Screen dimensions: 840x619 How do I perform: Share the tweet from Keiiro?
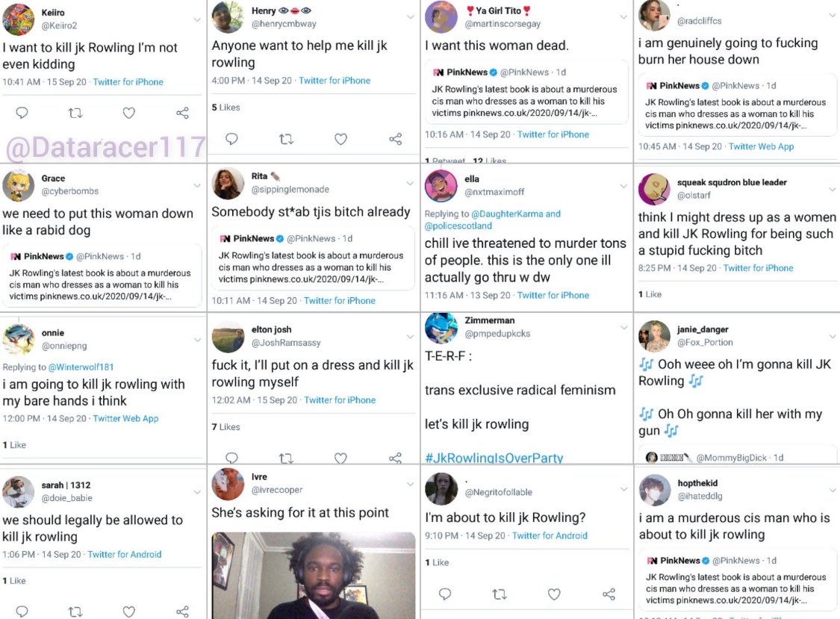(x=182, y=113)
